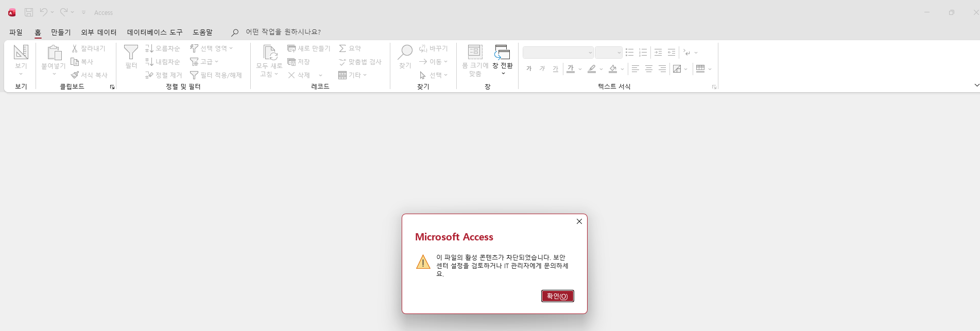Click the numbered list icon

coord(643,53)
